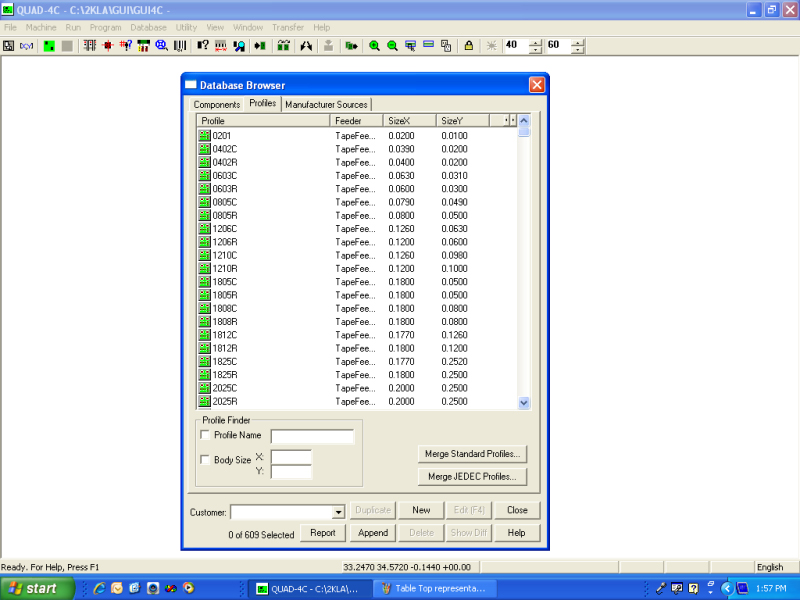This screenshot has width=800, height=600.
Task: Click the red crosshair toolbar icon
Action: 108,46
